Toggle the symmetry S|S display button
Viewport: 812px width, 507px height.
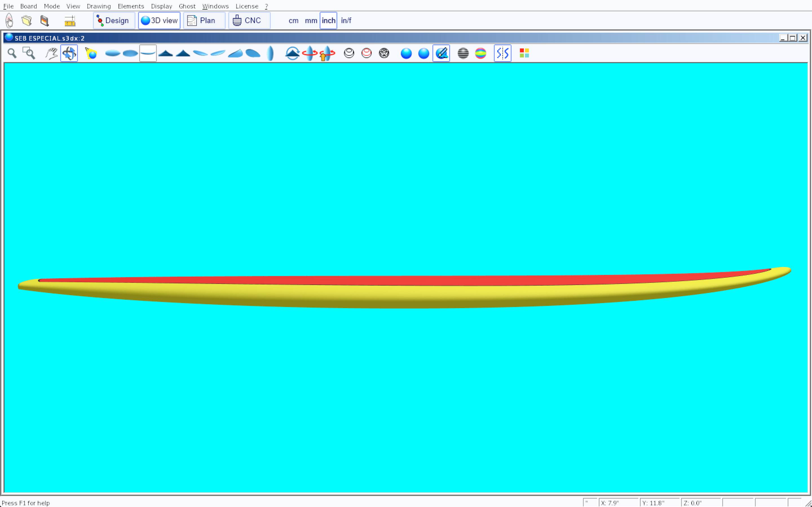[x=502, y=53]
